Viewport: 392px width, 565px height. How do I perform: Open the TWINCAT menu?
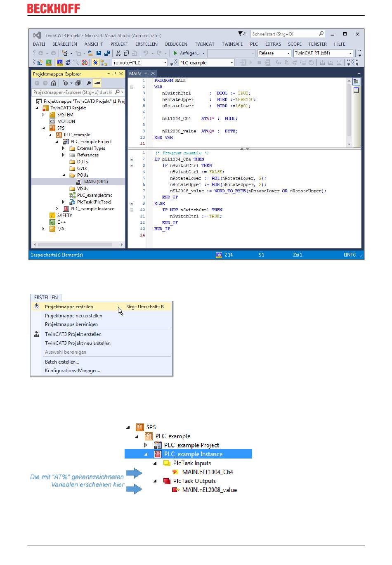205,44
